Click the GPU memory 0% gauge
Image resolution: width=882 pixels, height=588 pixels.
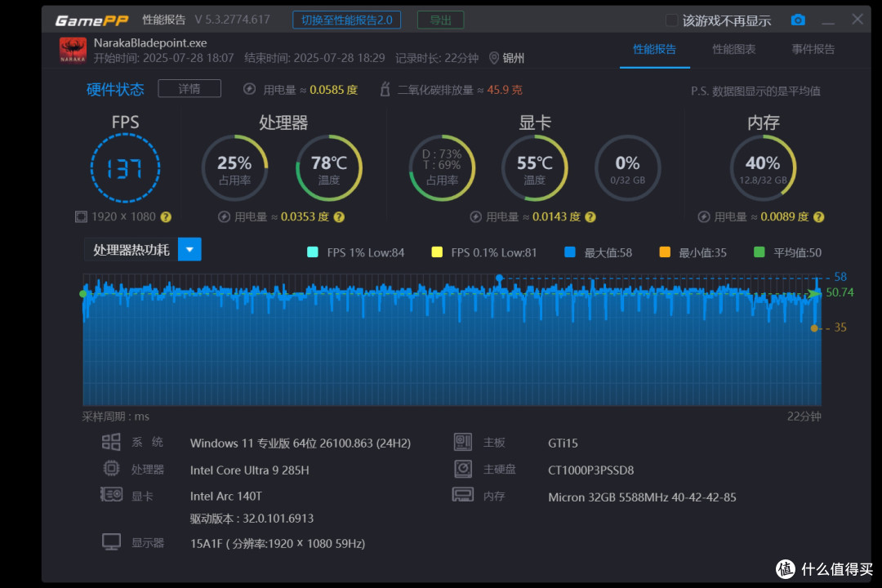628,167
